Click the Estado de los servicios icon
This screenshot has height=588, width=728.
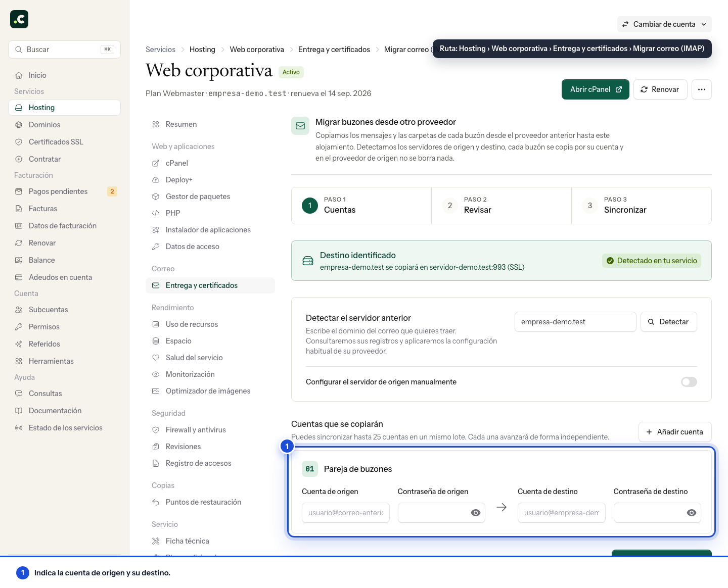coord(19,428)
